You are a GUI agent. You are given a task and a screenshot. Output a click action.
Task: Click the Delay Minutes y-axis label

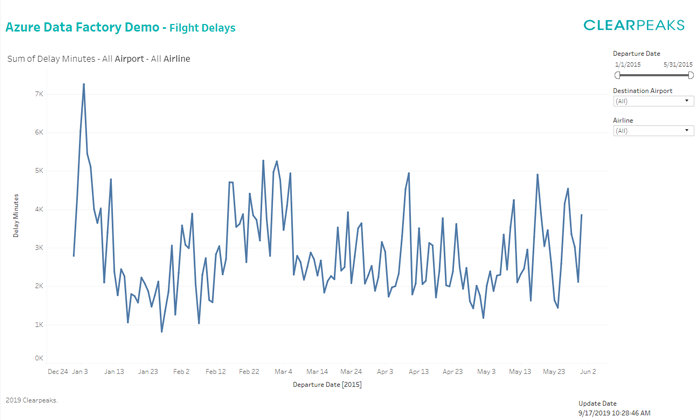[16, 216]
